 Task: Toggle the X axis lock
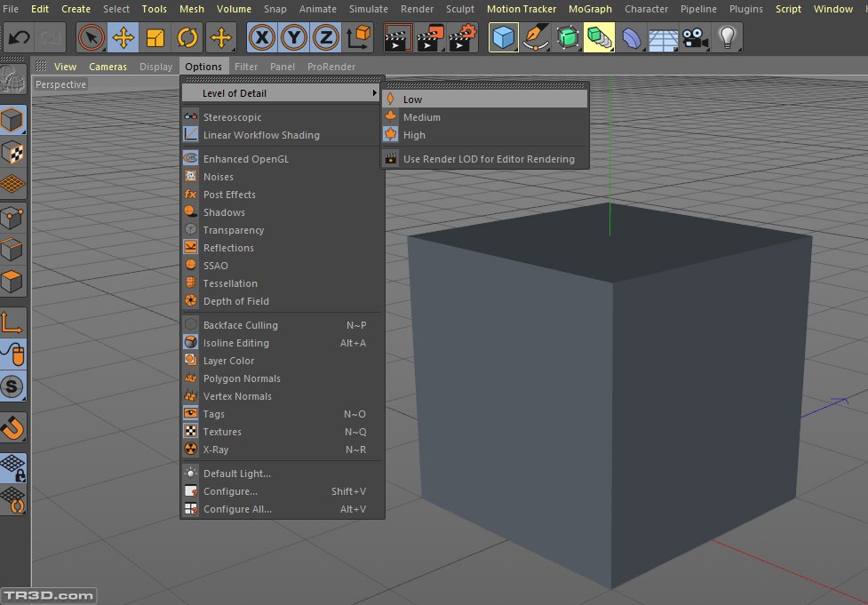(262, 38)
